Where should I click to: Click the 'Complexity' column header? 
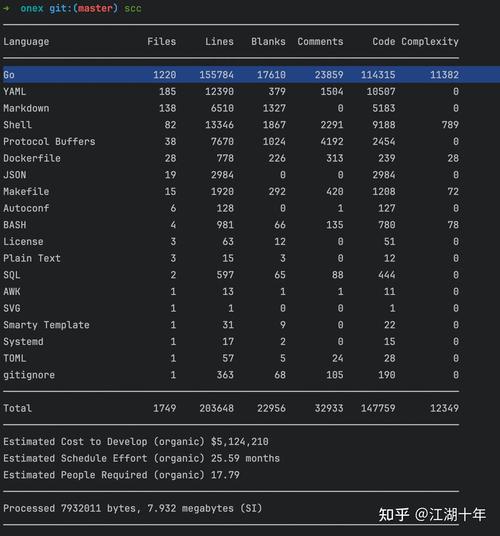[430, 42]
